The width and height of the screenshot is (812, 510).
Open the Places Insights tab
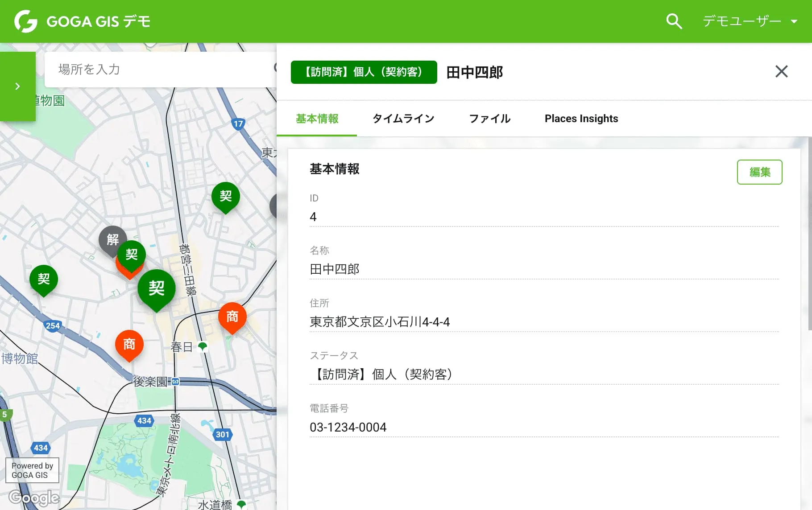[x=581, y=119]
